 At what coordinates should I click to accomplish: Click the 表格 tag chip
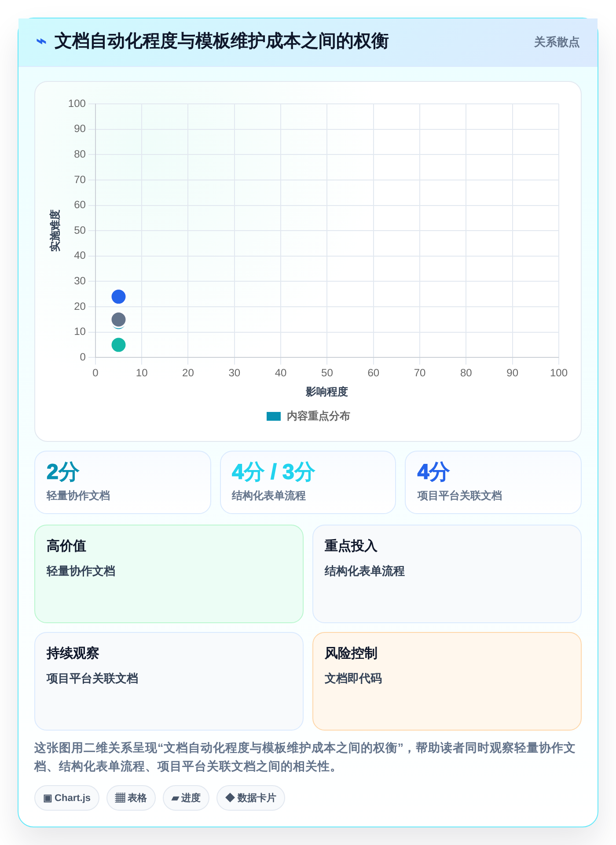131,798
